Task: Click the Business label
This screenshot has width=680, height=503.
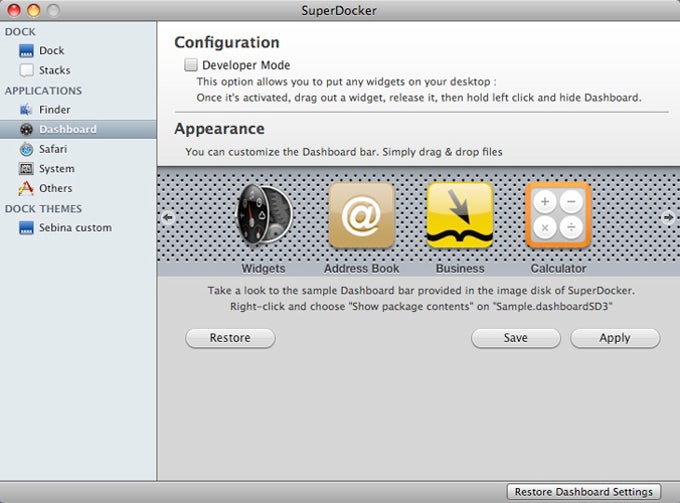Action: tap(460, 268)
